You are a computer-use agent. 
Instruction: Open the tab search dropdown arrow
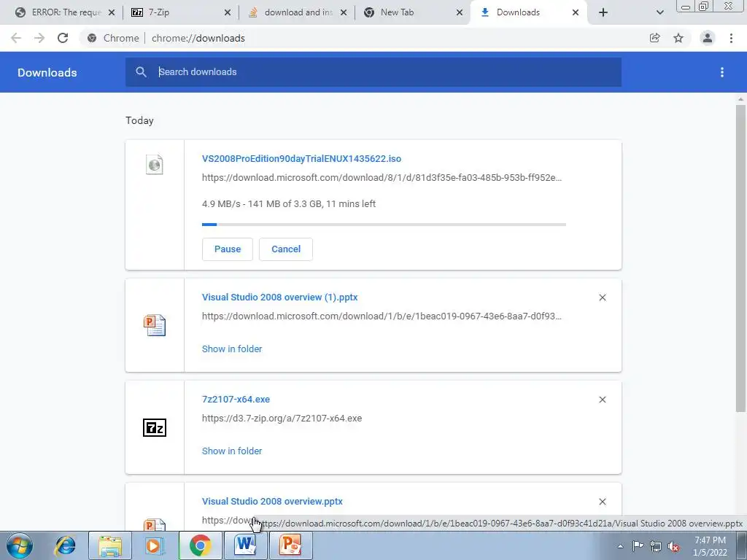pyautogui.click(x=659, y=12)
